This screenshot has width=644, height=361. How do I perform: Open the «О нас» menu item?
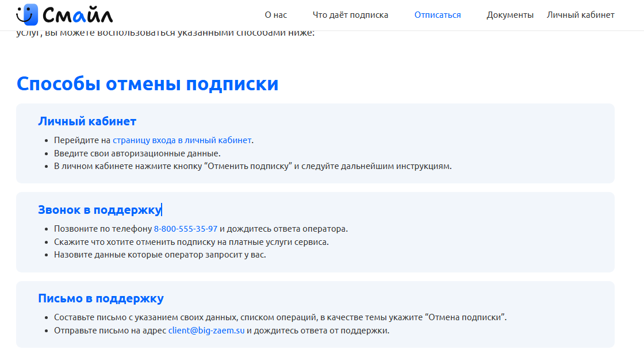[x=275, y=15]
